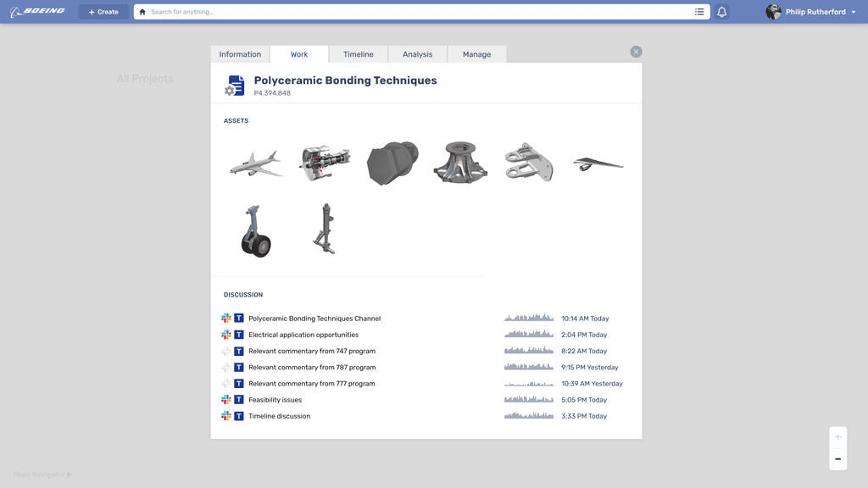Open the Analysis tab
The image size is (868, 488).
(x=417, y=54)
